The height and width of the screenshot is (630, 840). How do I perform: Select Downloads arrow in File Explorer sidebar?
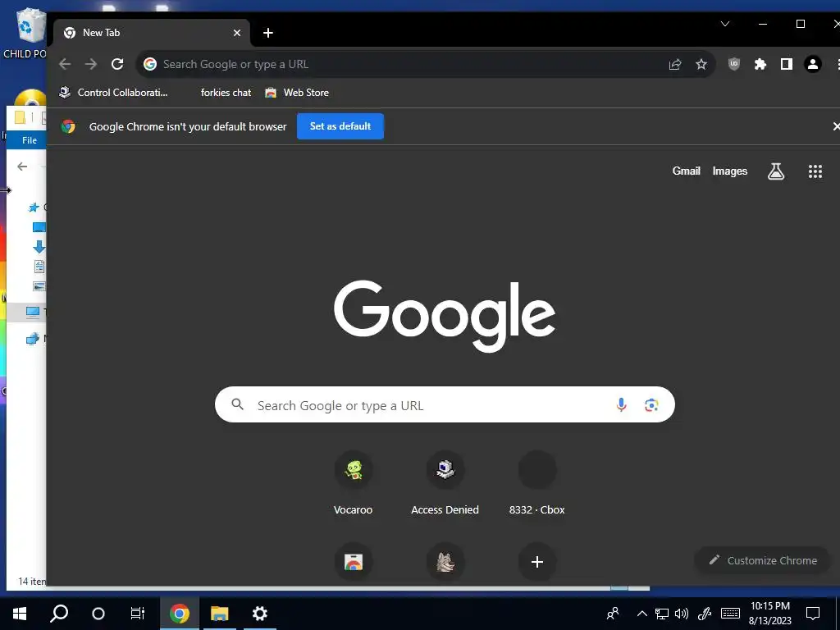39,246
